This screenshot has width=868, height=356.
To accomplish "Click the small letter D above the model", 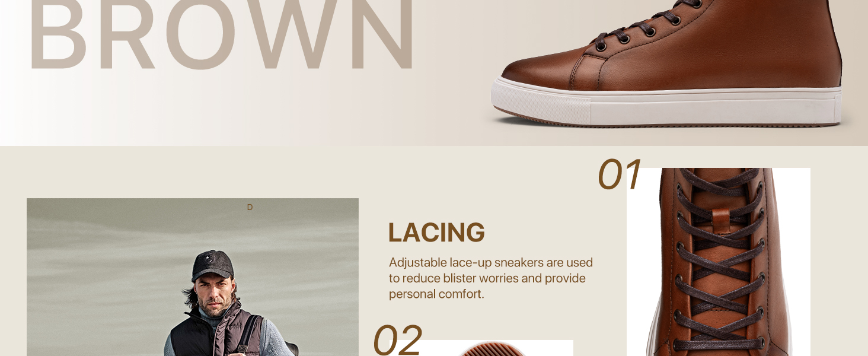I will 250,207.
